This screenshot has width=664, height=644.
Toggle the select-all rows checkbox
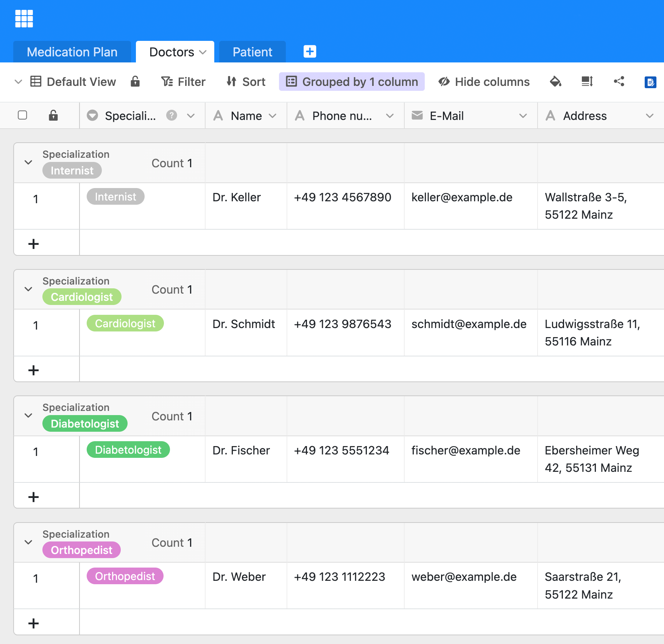click(x=22, y=115)
